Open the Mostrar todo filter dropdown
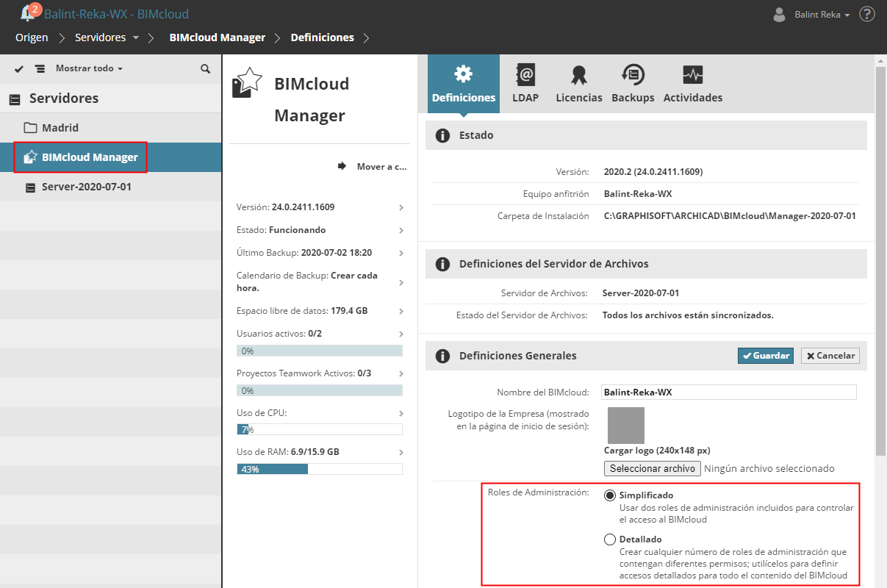The image size is (887, 588). coord(89,68)
